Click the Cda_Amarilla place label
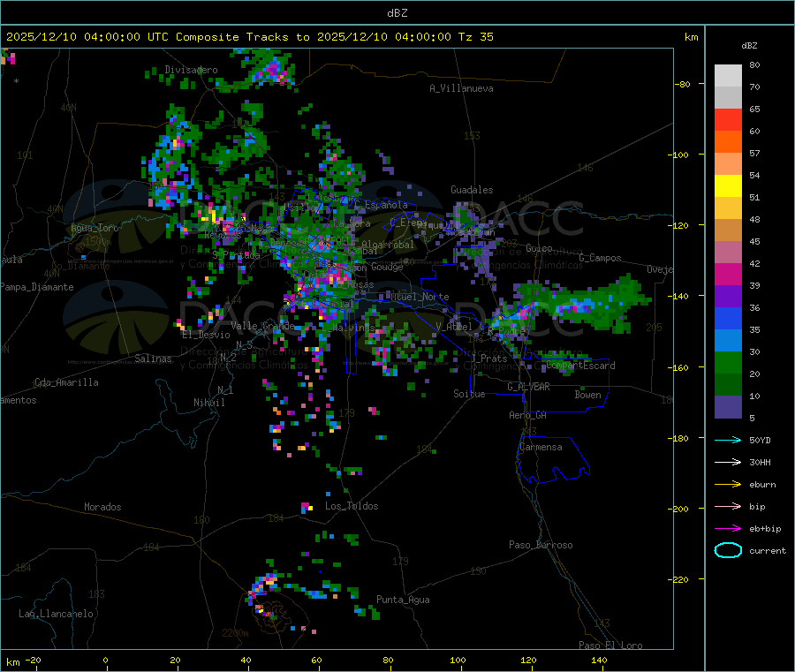This screenshot has height=672, width=795. click(x=66, y=382)
